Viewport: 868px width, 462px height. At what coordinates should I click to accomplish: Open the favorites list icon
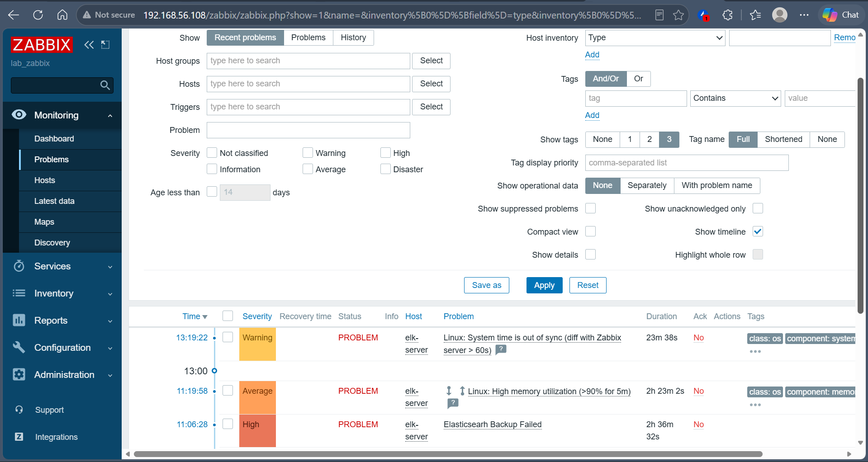point(755,15)
